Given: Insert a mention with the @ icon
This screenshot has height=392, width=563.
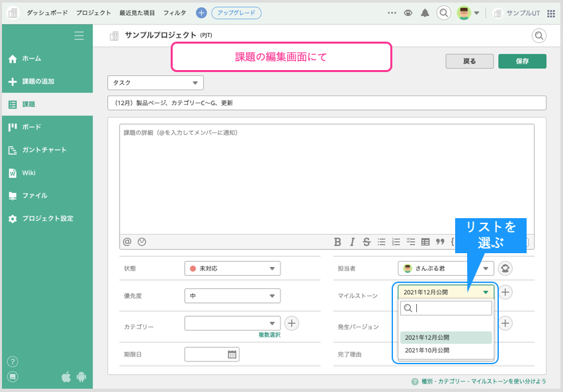Looking at the screenshot, I should point(128,242).
